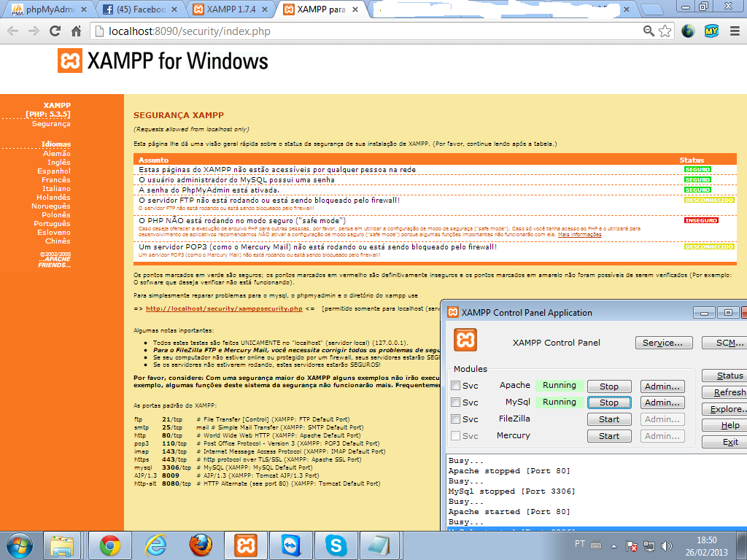This screenshot has height=560, width=747.
Task: Start the FileZilla module
Action: pos(609,419)
